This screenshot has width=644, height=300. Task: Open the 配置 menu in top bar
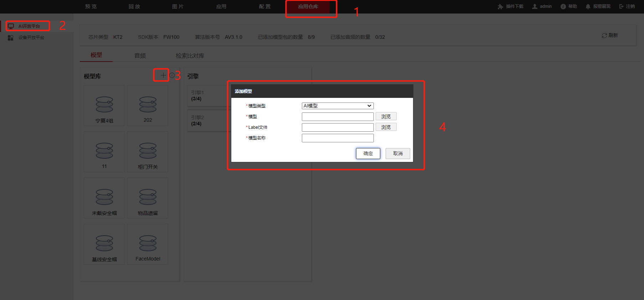click(x=265, y=6)
